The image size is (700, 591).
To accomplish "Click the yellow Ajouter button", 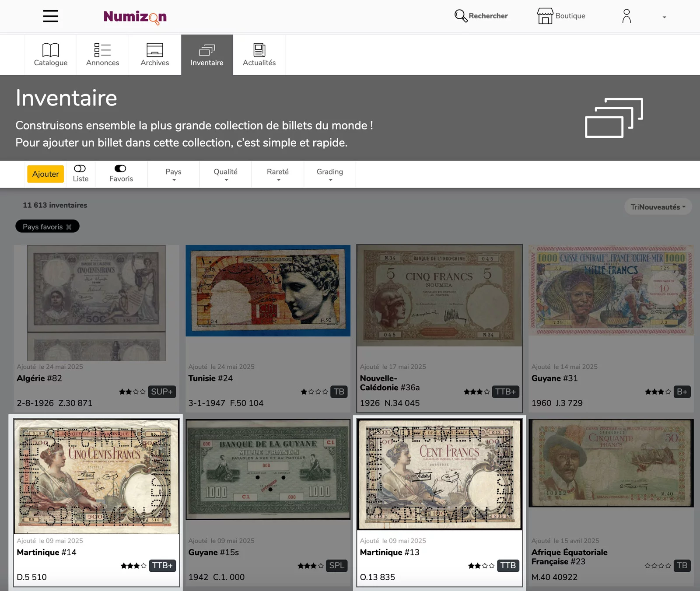I will [45, 174].
